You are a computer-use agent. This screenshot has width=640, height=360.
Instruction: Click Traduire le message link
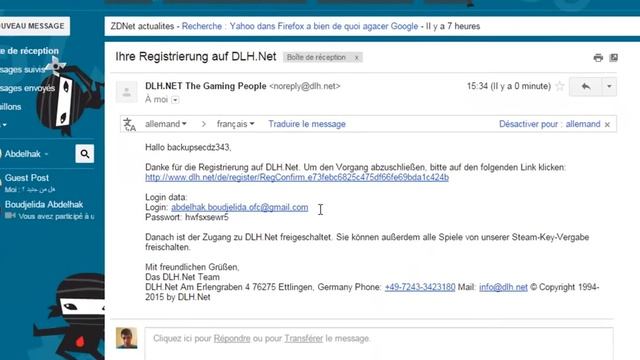click(307, 124)
